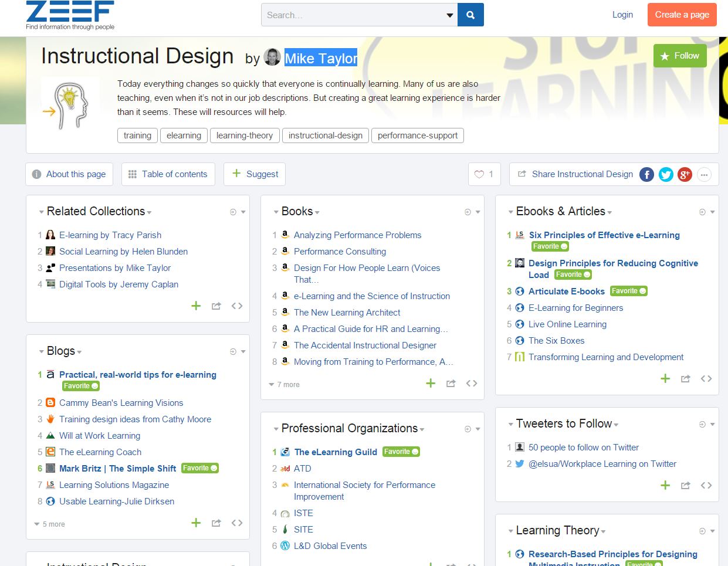The height and width of the screenshot is (566, 728).
Task: Select the instructional-design tag
Action: pyautogui.click(x=326, y=135)
